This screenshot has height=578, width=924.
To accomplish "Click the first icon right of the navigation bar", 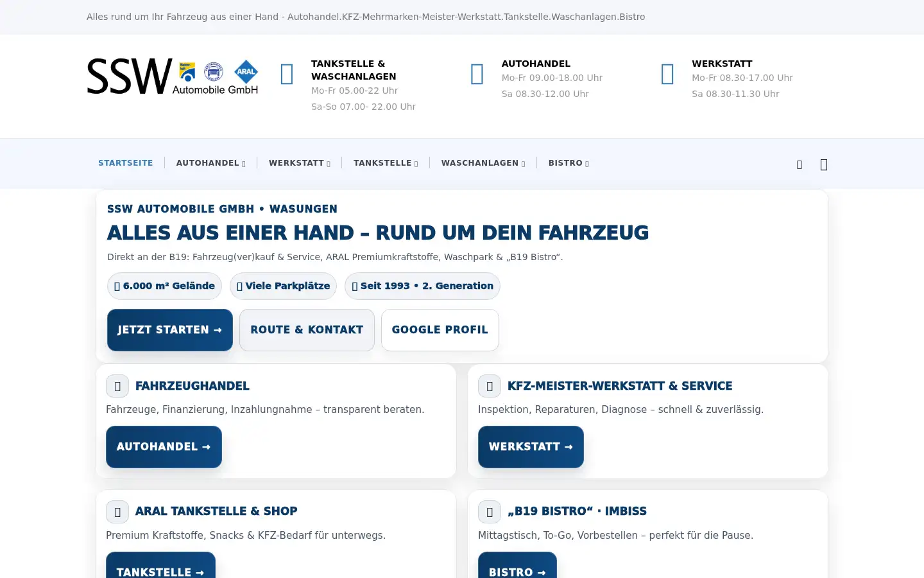I will click(x=800, y=164).
